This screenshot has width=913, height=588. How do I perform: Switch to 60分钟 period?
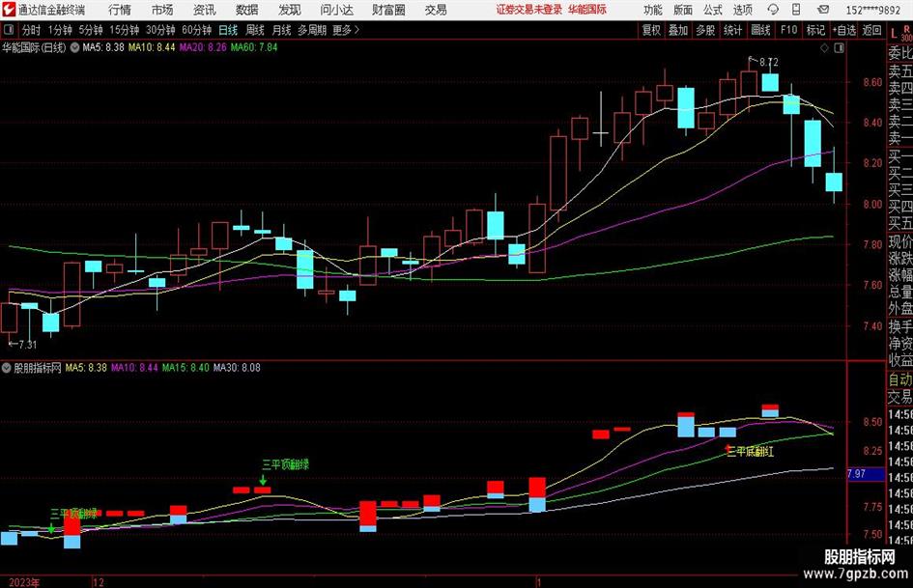196,30
